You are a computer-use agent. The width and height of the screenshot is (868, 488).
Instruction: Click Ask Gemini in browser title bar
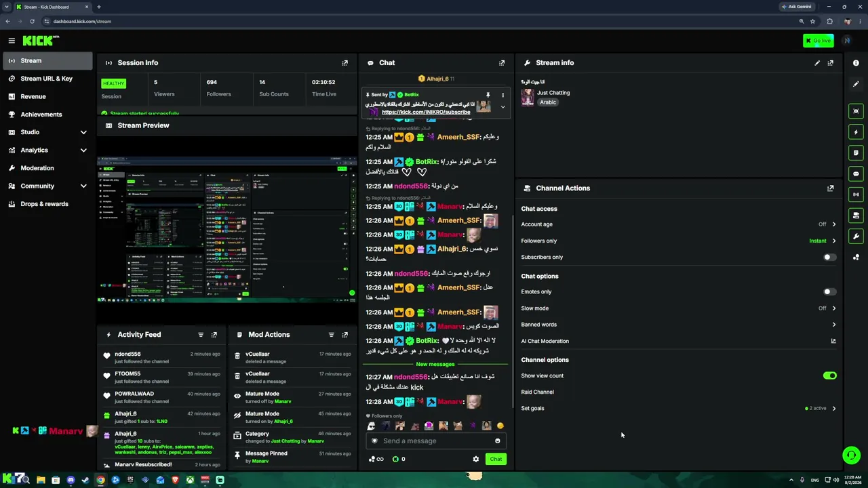point(796,7)
